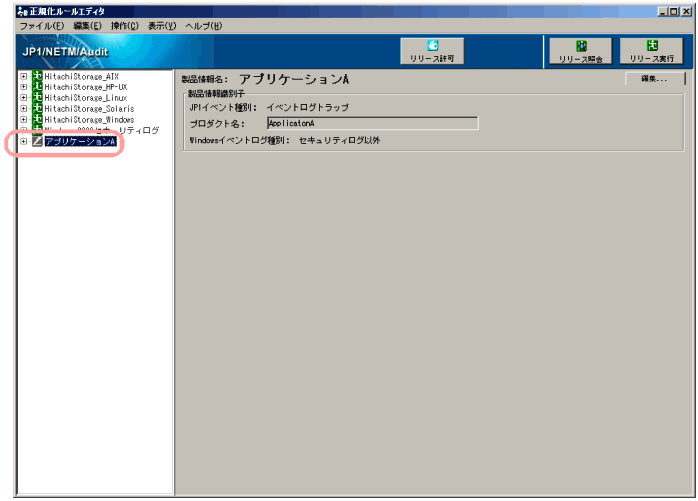This screenshot has height=501, width=698.
Task: Click the green icon beside HitachiStorage_Windows
Action: pos(37,119)
